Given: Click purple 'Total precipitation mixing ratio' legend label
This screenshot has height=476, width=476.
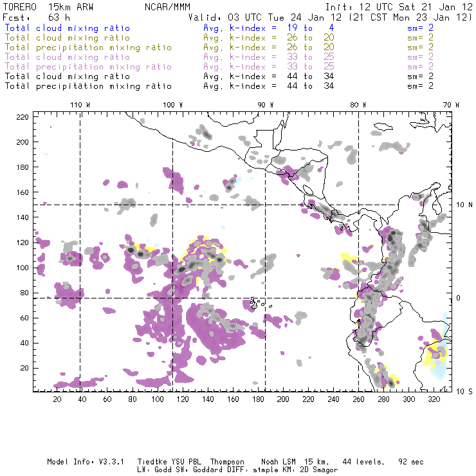Looking at the screenshot, I should 88,67.
